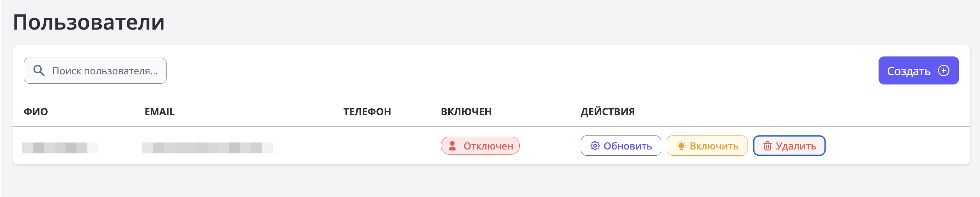Viewport: 980px width, 197px height.
Task: Click the ТЕЛЕФОН column header
Action: click(x=367, y=112)
